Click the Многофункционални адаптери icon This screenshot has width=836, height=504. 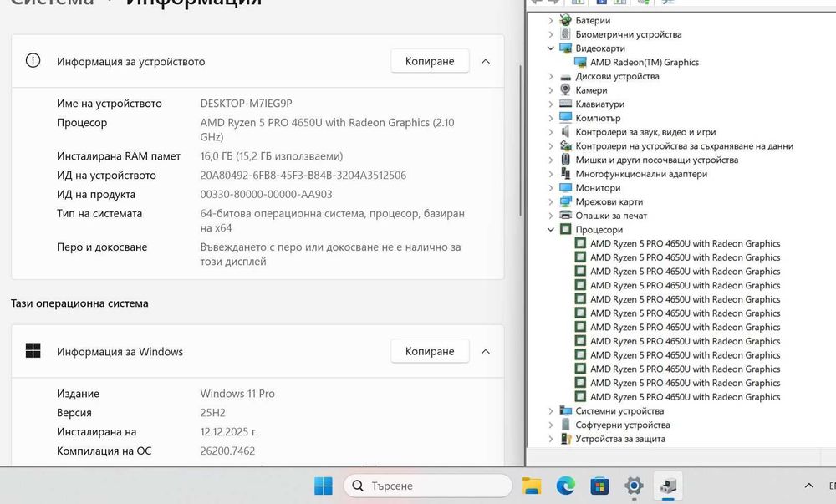pyautogui.click(x=565, y=173)
